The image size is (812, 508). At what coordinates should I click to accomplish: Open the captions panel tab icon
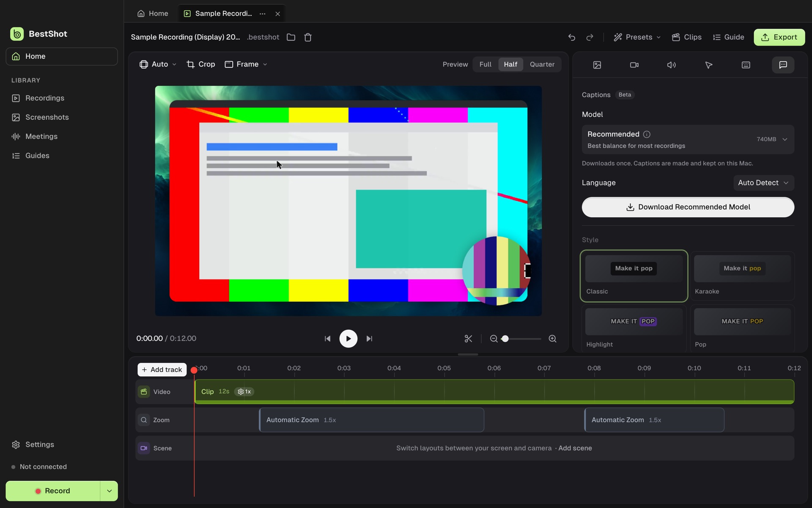click(783, 65)
